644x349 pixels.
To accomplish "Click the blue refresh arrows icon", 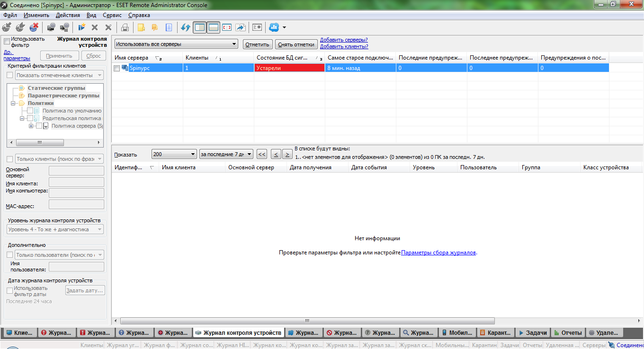I will [186, 27].
